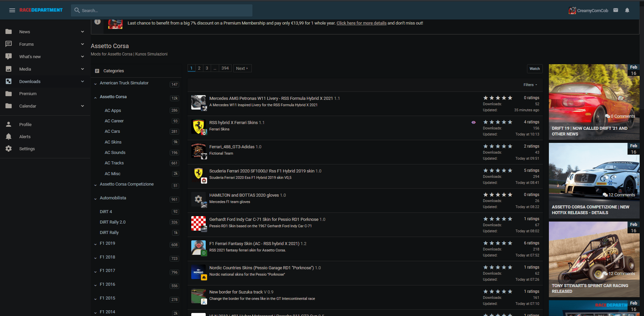This screenshot has width=644, height=316.
Task: Click star rating for Ferrari_488_GT3-Adidas
Action: pos(498,146)
